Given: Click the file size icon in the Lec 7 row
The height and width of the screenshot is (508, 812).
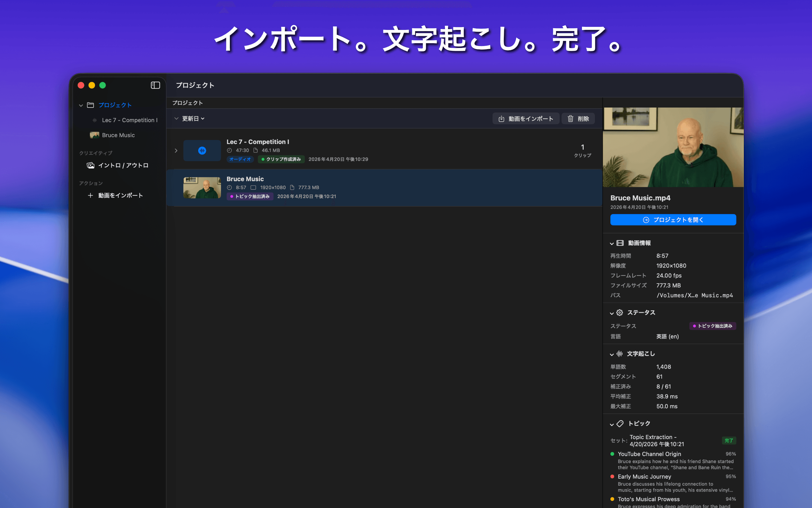Looking at the screenshot, I should [255, 150].
